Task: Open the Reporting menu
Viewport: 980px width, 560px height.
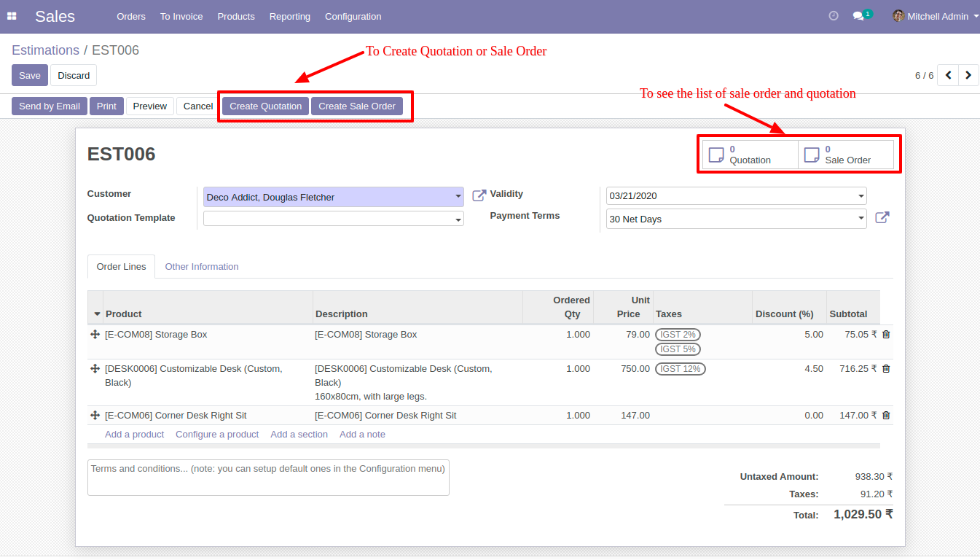Action: click(x=290, y=16)
